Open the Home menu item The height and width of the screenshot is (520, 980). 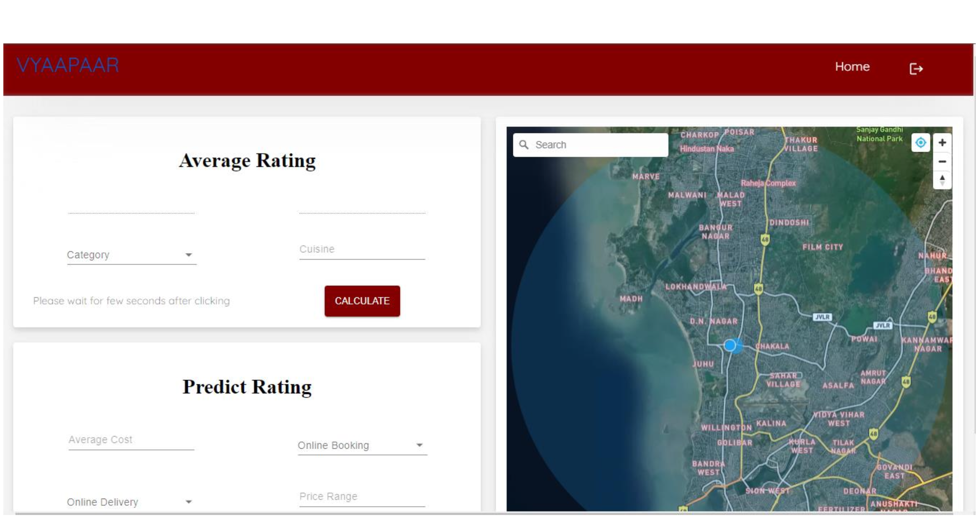tap(852, 67)
